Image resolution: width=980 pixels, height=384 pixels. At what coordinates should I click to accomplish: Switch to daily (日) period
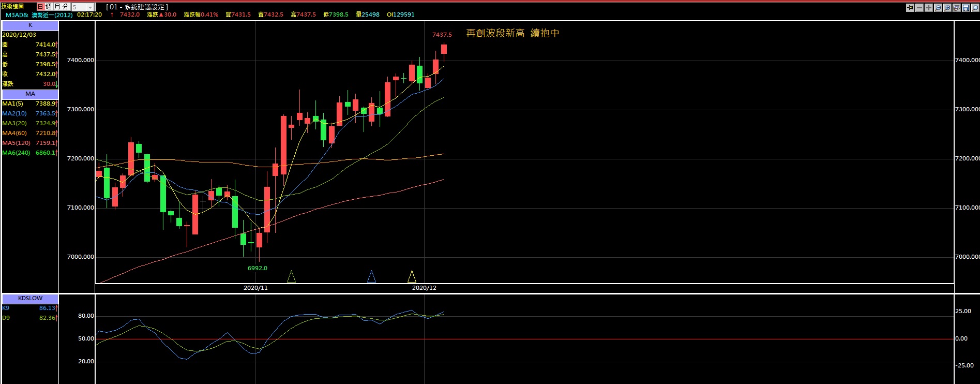pyautogui.click(x=40, y=7)
